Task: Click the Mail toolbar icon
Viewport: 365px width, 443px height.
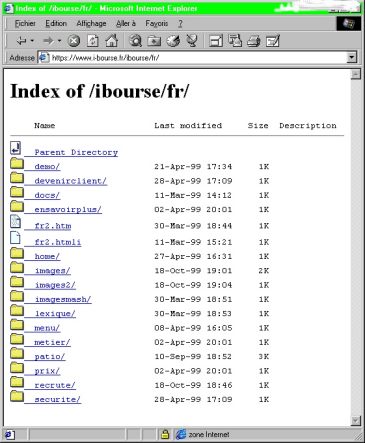Action: coord(235,41)
